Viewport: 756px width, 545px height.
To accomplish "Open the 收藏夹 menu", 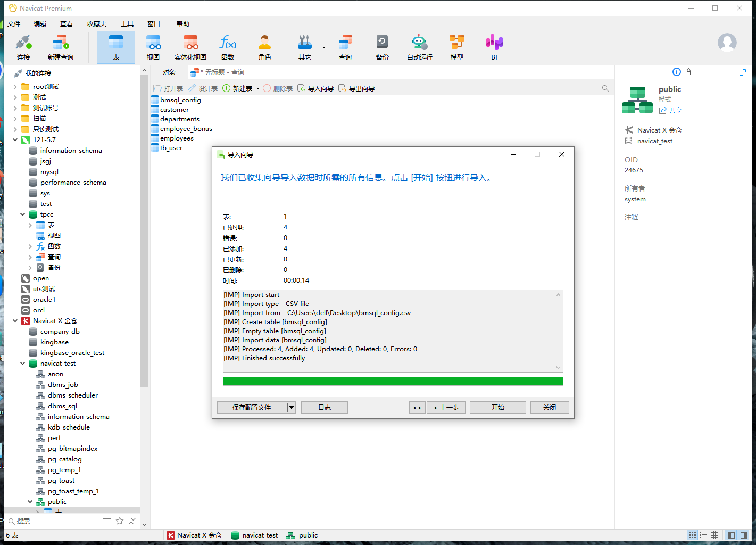I will point(97,23).
